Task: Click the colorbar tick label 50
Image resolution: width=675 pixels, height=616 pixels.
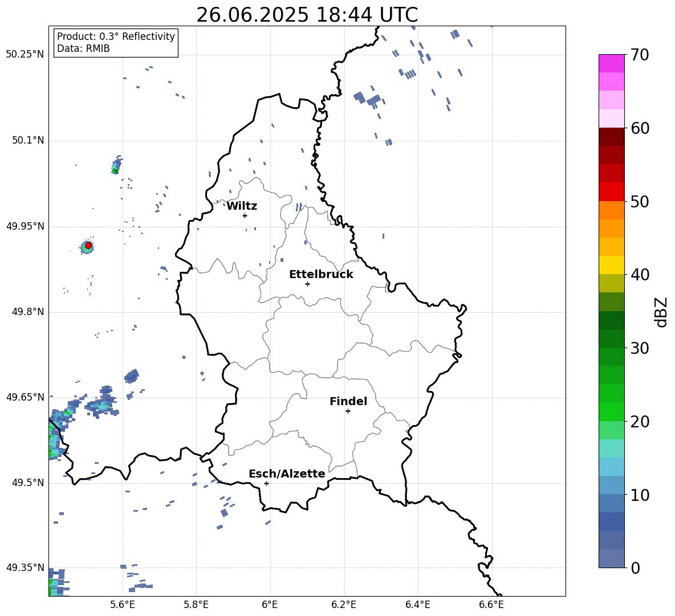Action: [x=639, y=202]
